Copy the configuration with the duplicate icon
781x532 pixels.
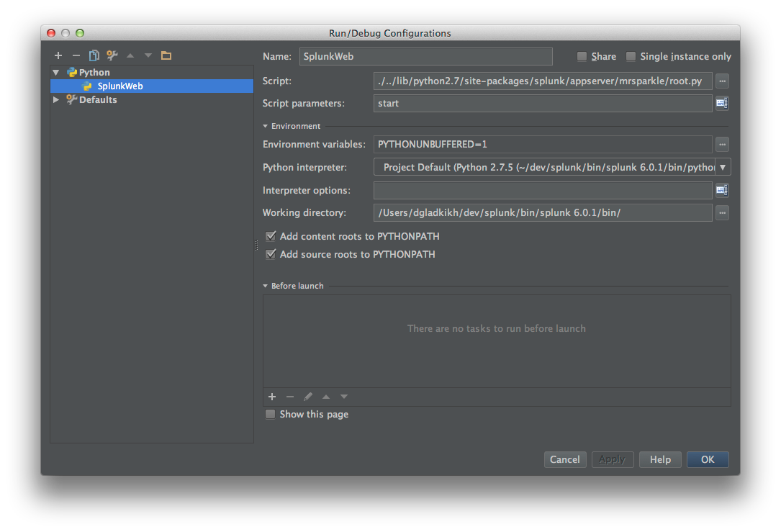click(x=94, y=55)
